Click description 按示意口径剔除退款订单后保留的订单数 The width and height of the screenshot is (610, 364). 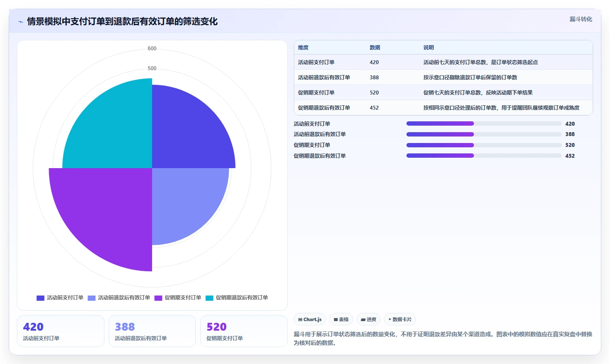[470, 78]
